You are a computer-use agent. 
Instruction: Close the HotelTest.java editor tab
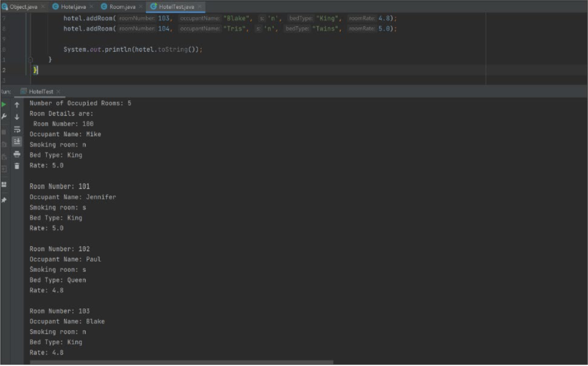200,7
